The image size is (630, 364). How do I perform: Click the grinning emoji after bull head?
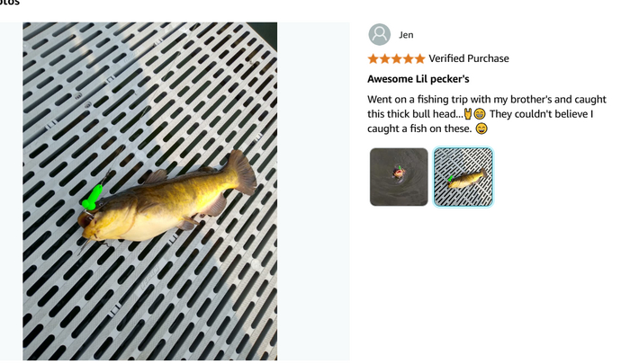pyautogui.click(x=480, y=114)
